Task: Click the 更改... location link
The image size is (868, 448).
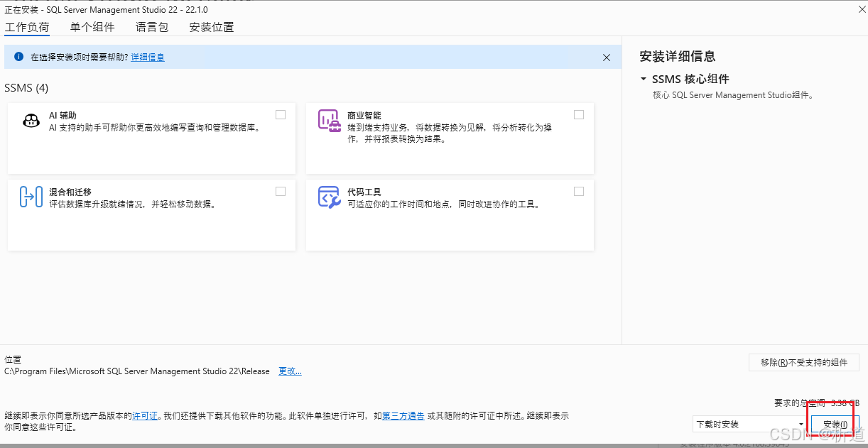Action: tap(290, 371)
